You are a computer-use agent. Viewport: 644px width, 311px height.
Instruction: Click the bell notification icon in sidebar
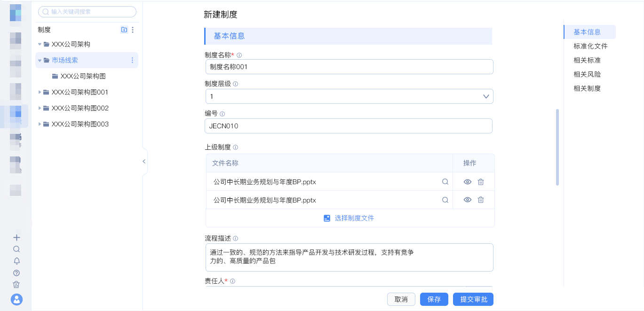click(x=16, y=261)
